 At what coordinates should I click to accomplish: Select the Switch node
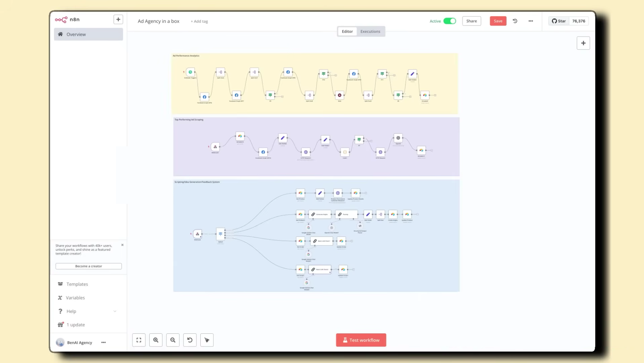(220, 234)
